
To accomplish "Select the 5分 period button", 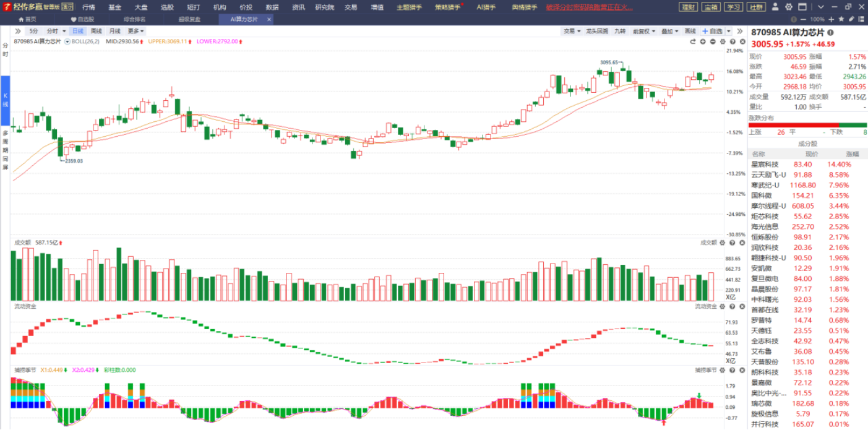I will (x=33, y=31).
